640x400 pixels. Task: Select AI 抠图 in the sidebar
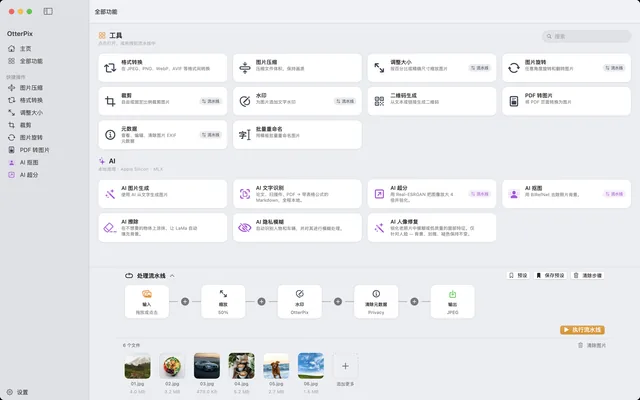pos(23,162)
